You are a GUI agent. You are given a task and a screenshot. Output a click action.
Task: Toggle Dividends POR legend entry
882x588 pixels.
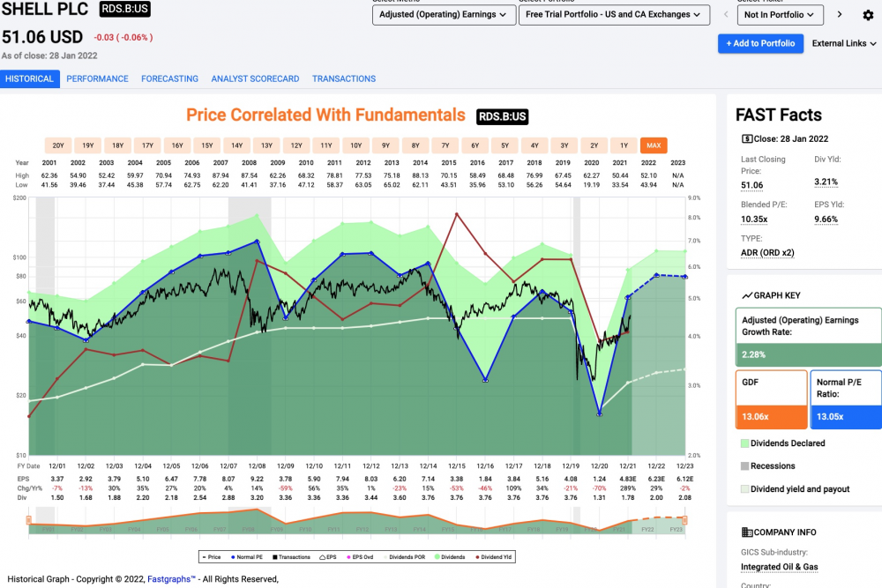coord(405,557)
